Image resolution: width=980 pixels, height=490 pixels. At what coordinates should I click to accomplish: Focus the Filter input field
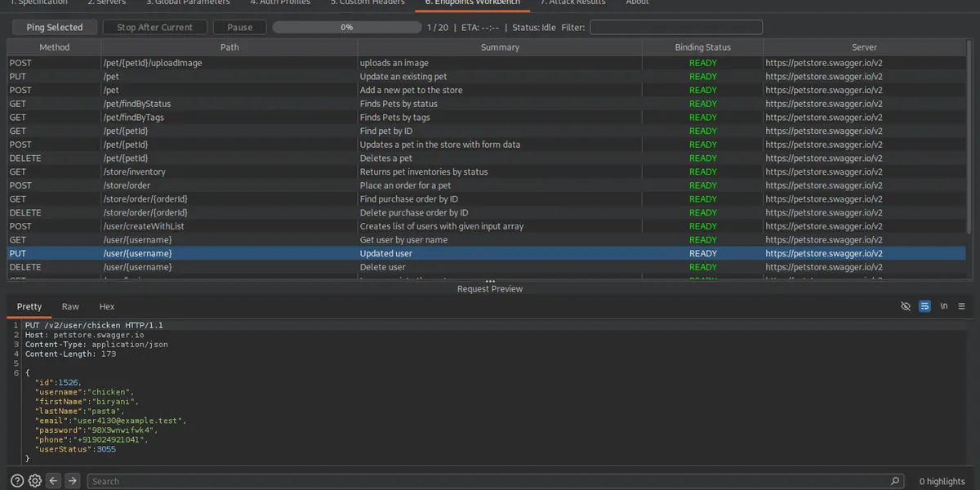(676, 27)
